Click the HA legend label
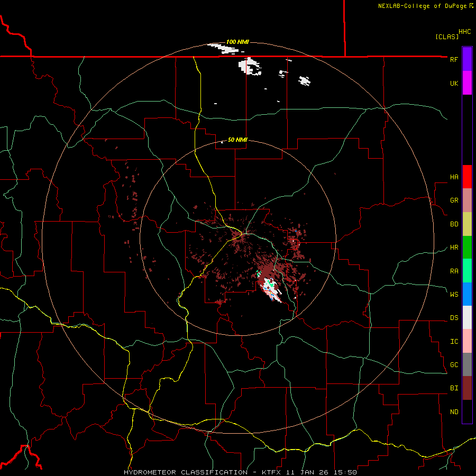Viewport: 476px width, 476px height. (454, 177)
